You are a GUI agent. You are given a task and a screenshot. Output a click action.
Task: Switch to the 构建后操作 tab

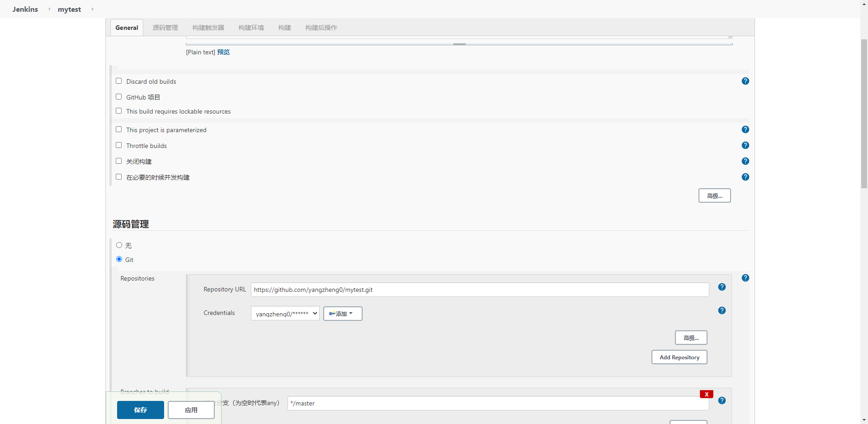tap(321, 27)
